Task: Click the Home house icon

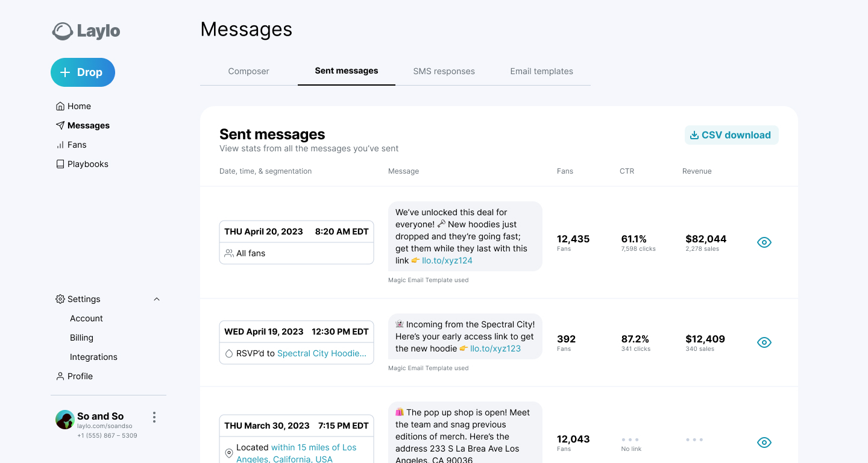Action: click(60, 106)
